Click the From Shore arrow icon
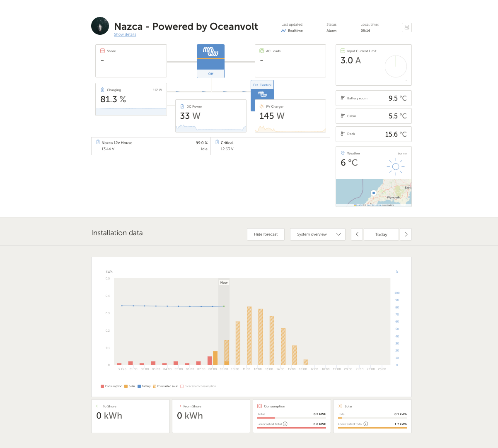The height and width of the screenshot is (448, 498). click(179, 406)
